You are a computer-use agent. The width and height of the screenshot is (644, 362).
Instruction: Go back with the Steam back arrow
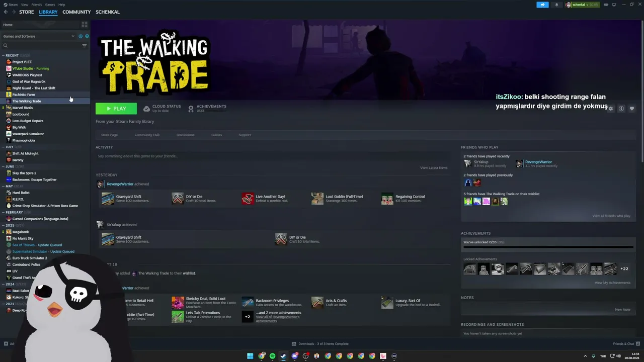coord(6,12)
